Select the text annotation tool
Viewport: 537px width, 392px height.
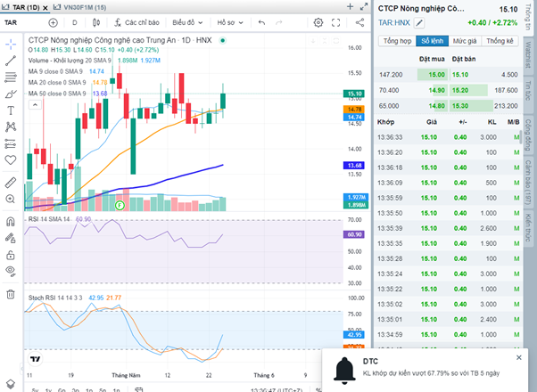[x=11, y=110]
